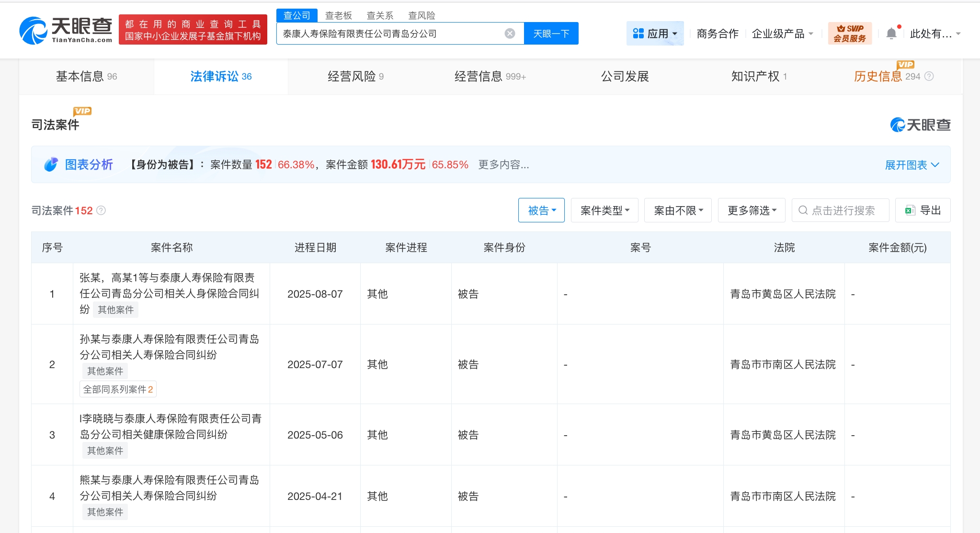
Task: Click the 天眼一下 search button
Action: point(551,34)
